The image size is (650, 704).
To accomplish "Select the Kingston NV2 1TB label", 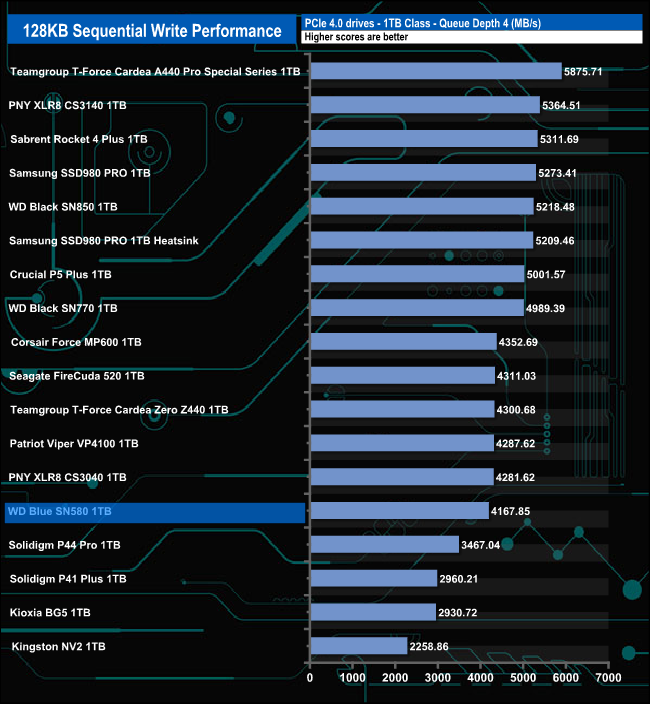I will pos(58,647).
